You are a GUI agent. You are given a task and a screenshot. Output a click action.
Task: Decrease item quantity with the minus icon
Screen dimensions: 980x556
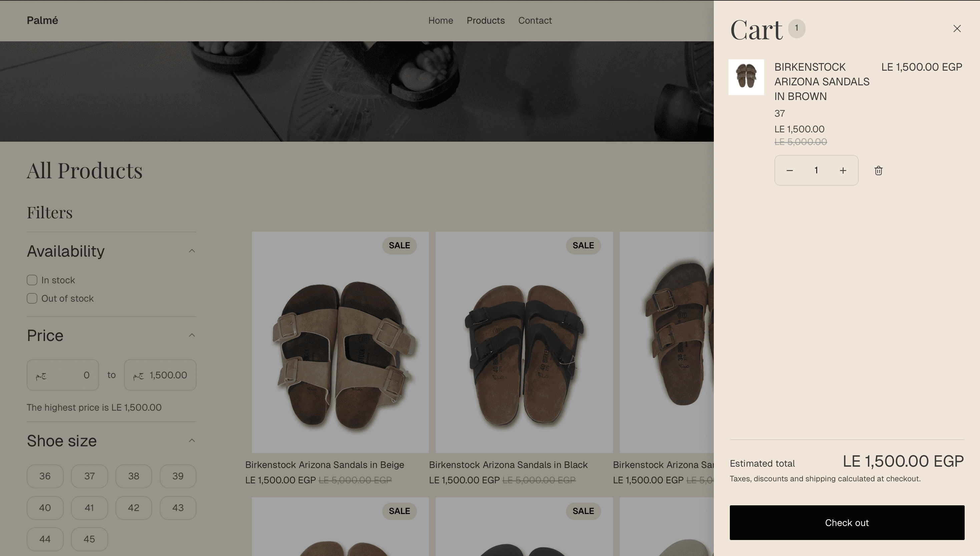(790, 170)
